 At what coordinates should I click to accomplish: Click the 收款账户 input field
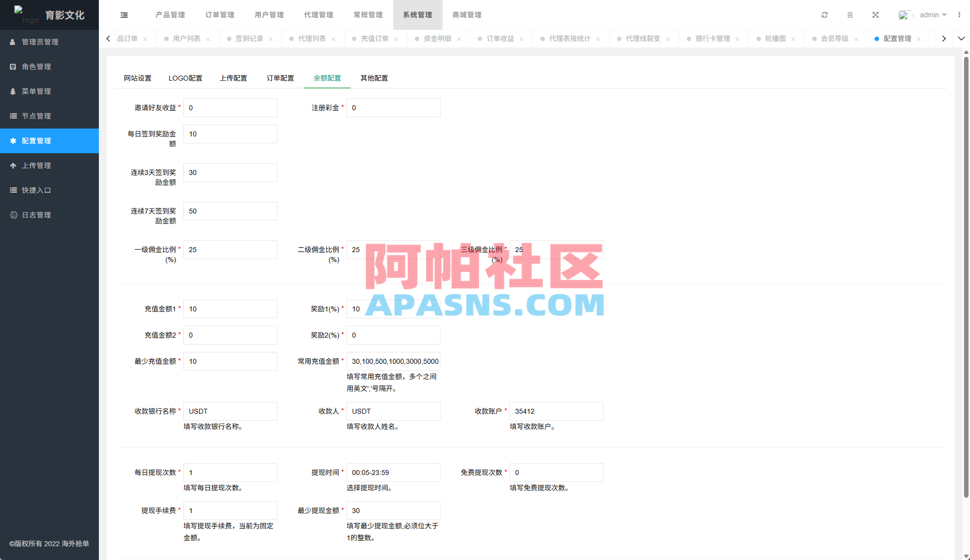(x=556, y=411)
